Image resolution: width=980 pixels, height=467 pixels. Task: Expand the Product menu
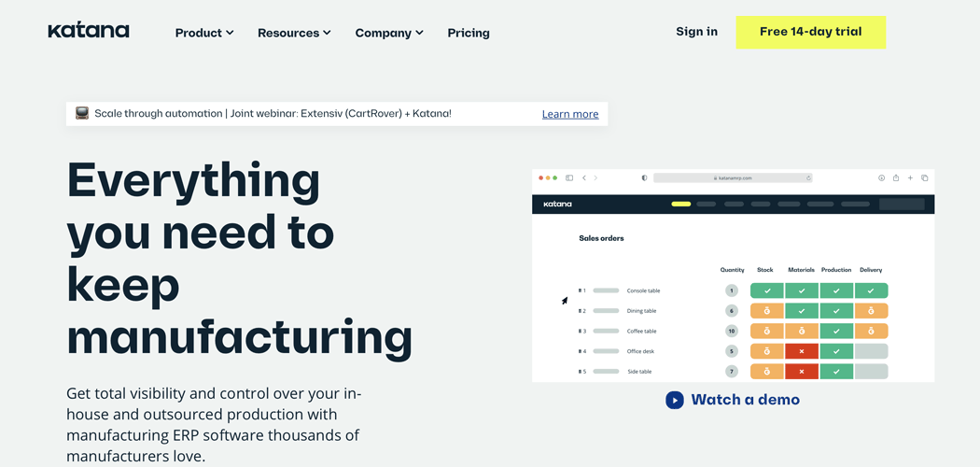pyautogui.click(x=204, y=33)
